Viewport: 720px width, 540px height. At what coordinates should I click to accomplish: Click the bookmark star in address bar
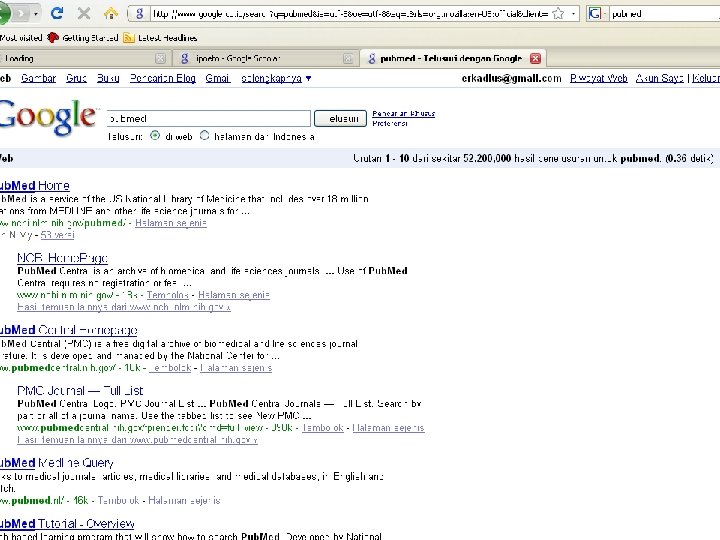[558, 14]
